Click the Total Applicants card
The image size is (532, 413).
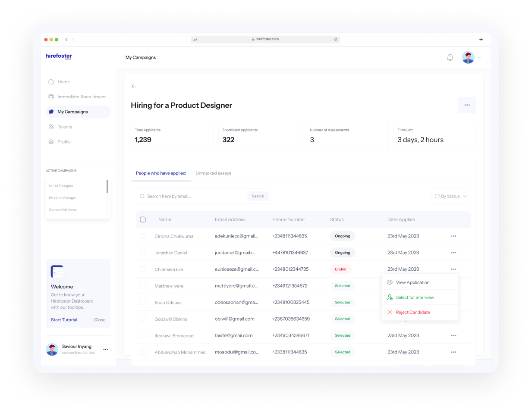(x=172, y=136)
